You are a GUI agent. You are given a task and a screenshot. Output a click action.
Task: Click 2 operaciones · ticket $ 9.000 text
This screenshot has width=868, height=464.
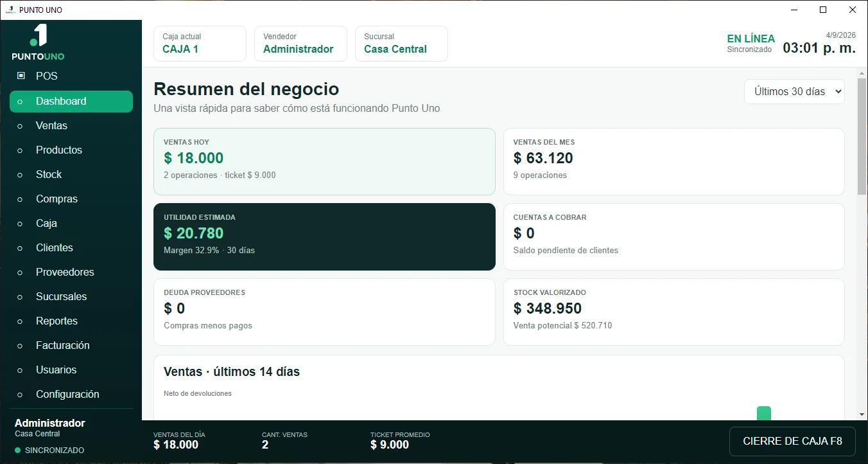click(x=220, y=175)
